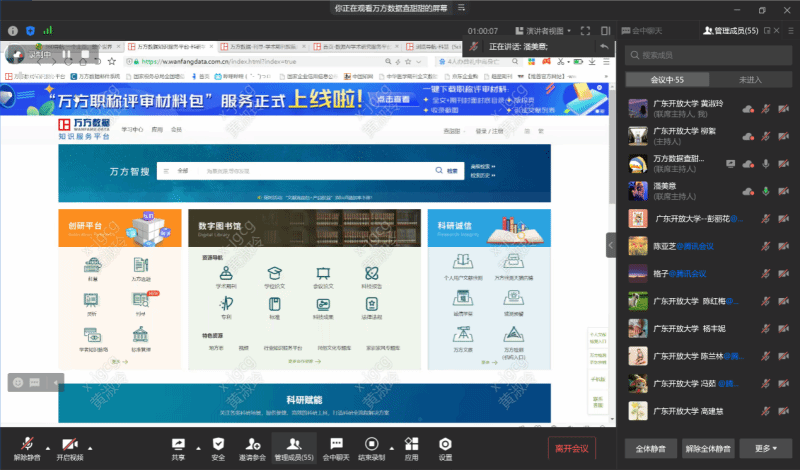Expand recording options arrow
This screenshot has width=800, height=470.
click(x=392, y=448)
